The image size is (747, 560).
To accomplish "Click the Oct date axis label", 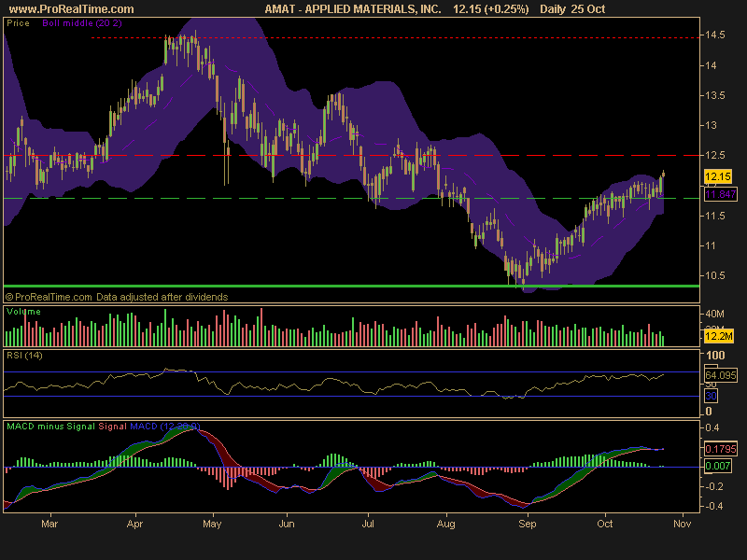I will pos(604,525).
